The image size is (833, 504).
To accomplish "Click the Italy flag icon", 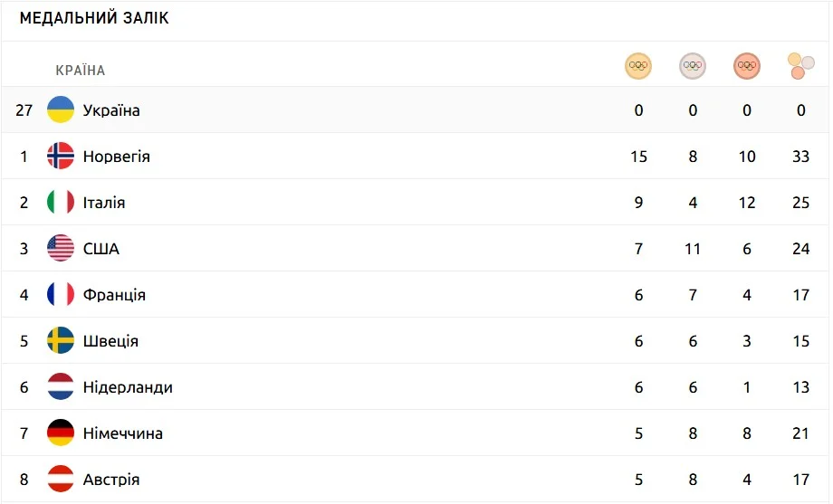I will click(x=61, y=203).
